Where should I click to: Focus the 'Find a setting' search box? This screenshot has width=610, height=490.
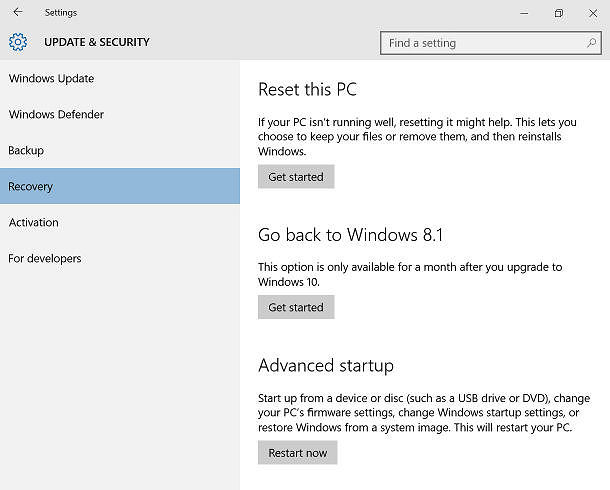[480, 43]
